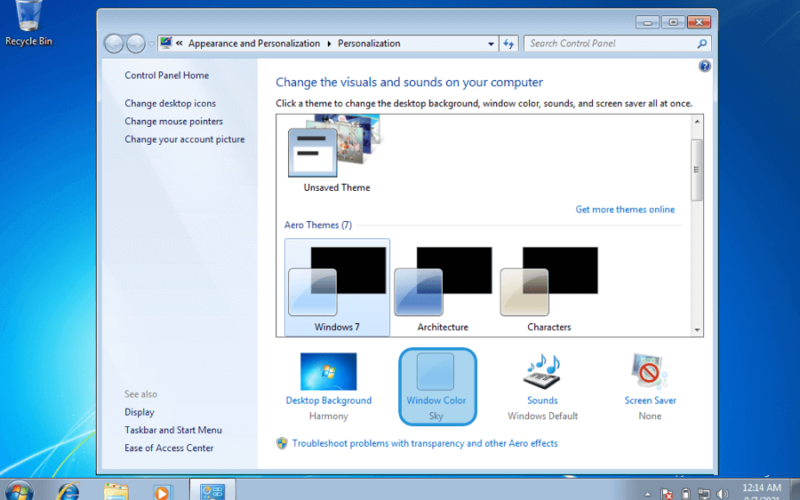Click the refresh button beside address bar

pos(509,44)
